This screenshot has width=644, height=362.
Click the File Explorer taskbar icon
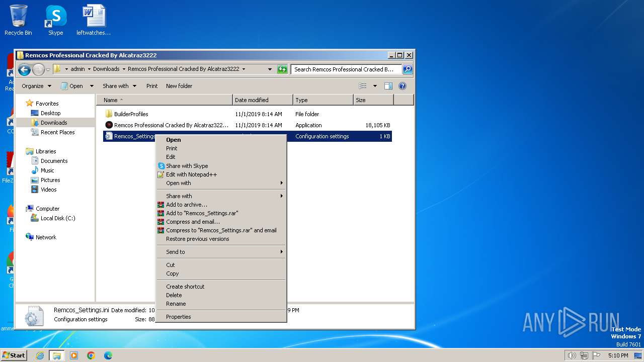[57, 355]
